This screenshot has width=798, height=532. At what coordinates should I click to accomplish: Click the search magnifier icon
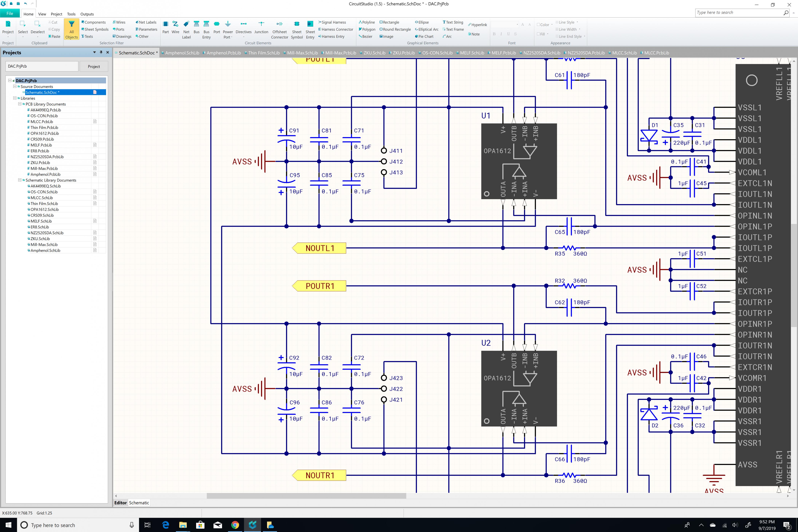click(786, 13)
